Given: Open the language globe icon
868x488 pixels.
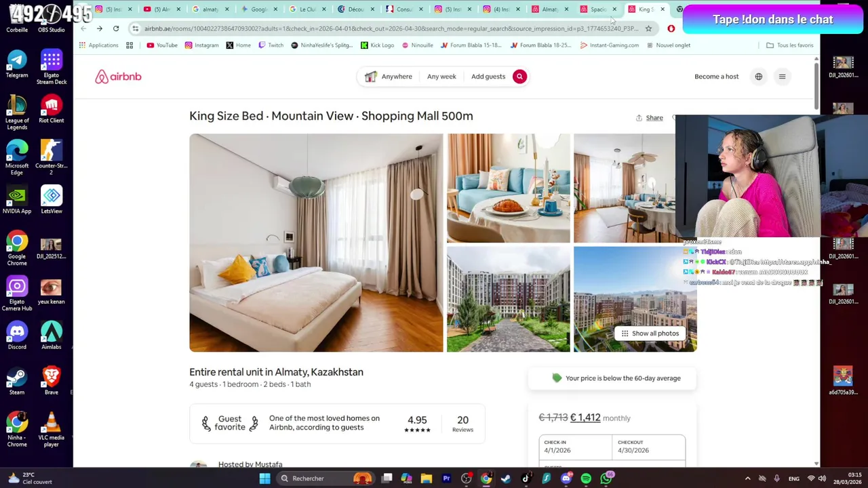Looking at the screenshot, I should pos(759,77).
